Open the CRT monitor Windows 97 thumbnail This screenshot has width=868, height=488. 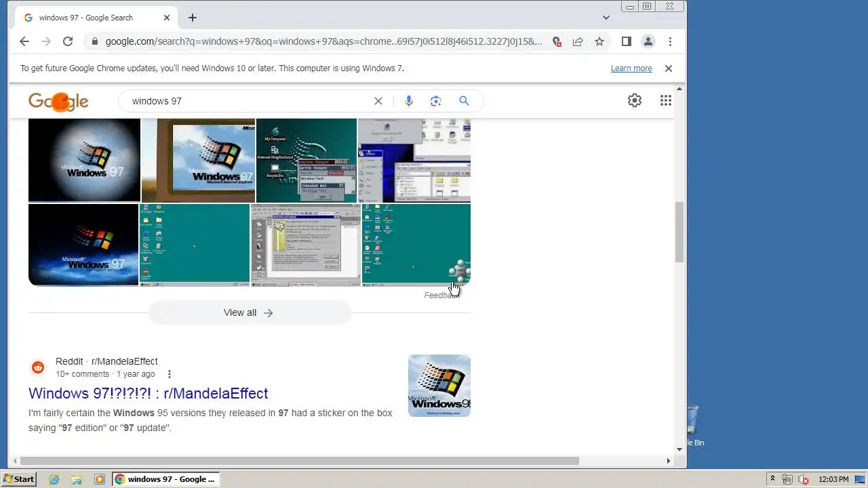pyautogui.click(x=198, y=160)
